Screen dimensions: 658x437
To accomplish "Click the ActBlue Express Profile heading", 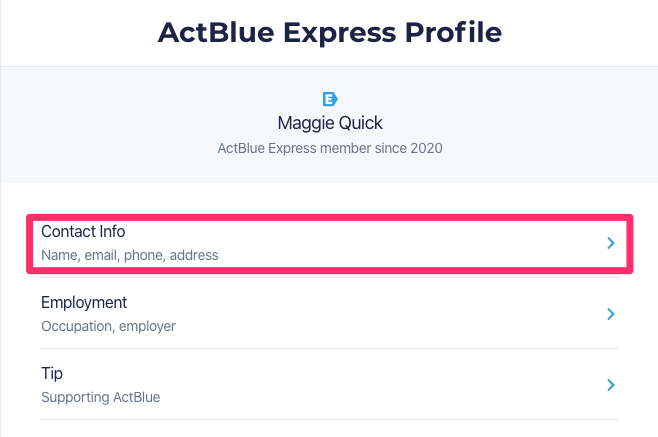I will pyautogui.click(x=330, y=33).
